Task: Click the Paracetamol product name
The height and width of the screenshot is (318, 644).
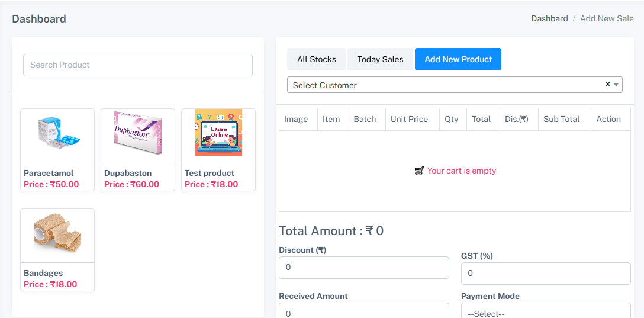Action: 49,173
